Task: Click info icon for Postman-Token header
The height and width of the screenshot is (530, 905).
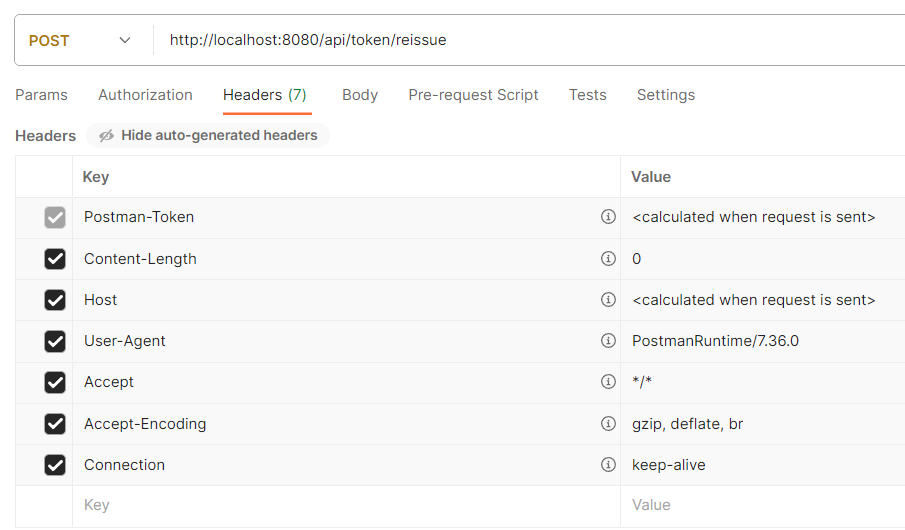Action: (608, 217)
